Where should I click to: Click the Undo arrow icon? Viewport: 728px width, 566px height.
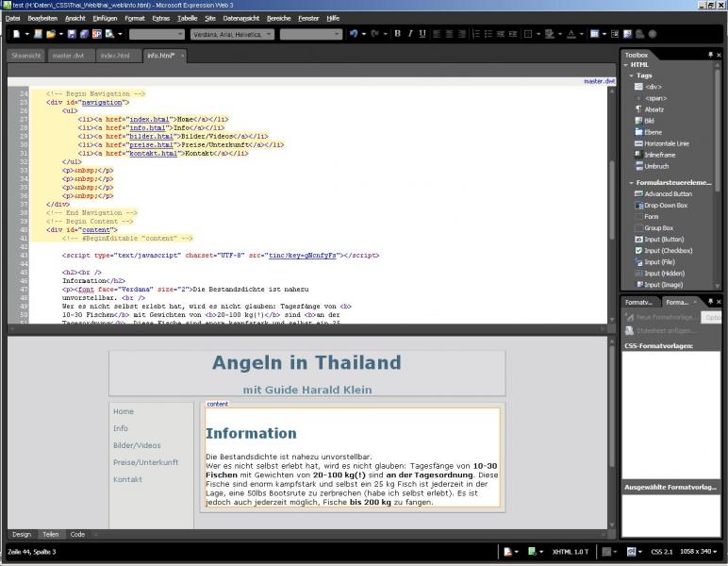pos(353,34)
